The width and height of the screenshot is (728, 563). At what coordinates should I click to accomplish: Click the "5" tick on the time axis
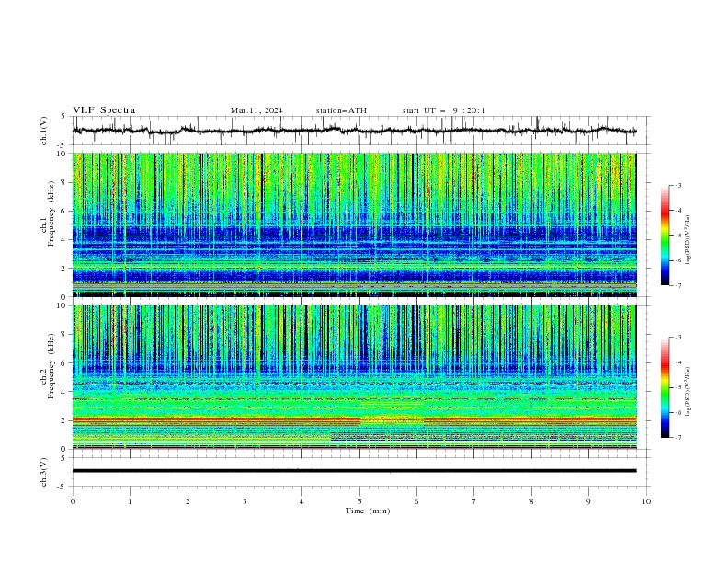[x=359, y=501]
